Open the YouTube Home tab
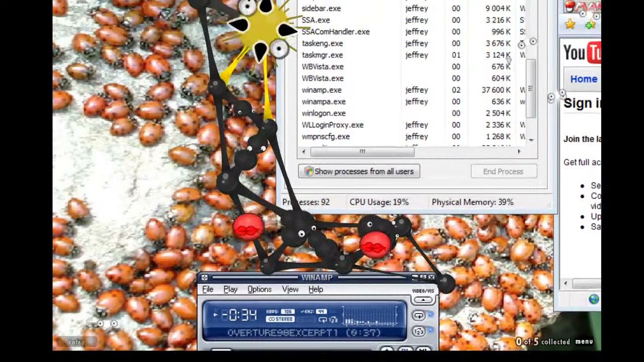The image size is (644, 362). pos(584,79)
